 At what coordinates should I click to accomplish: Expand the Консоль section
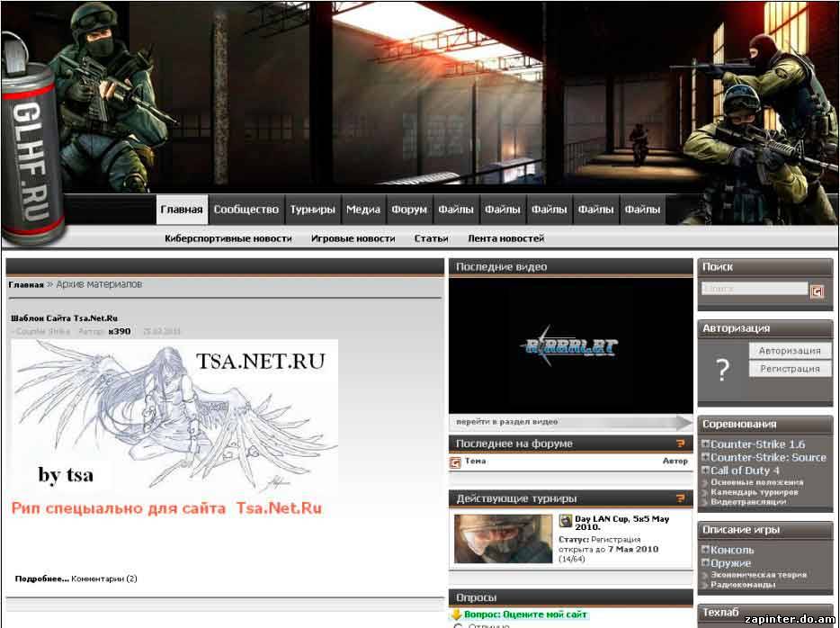pos(705,549)
